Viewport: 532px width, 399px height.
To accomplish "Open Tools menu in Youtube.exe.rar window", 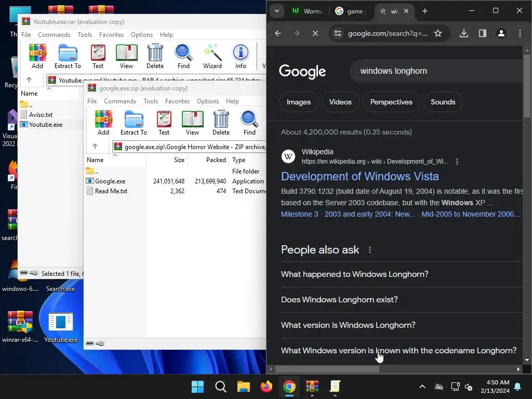I will click(85, 35).
